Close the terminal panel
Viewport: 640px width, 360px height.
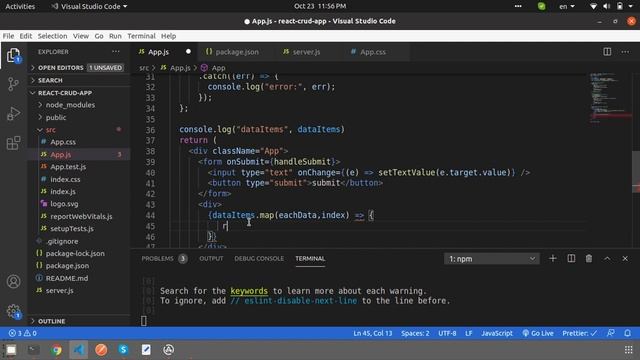(625, 258)
